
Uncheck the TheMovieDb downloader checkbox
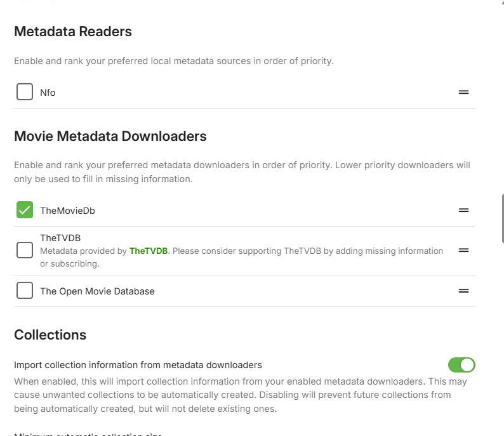25,211
